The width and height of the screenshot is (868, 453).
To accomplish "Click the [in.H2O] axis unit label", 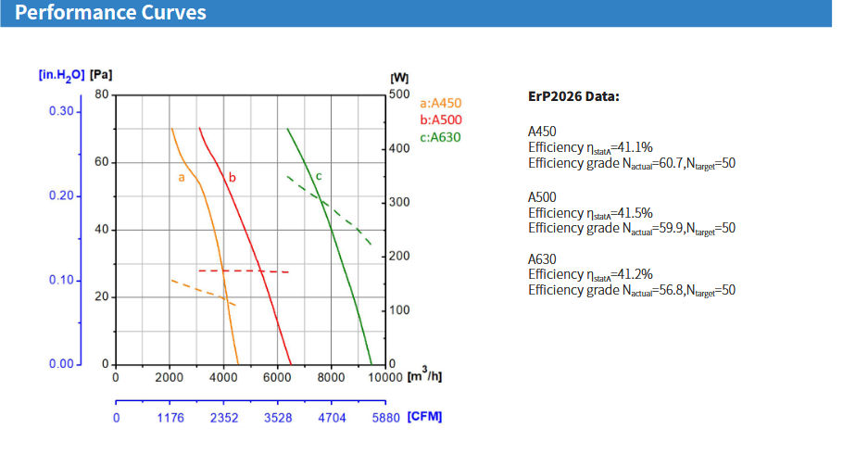I will (x=61, y=76).
